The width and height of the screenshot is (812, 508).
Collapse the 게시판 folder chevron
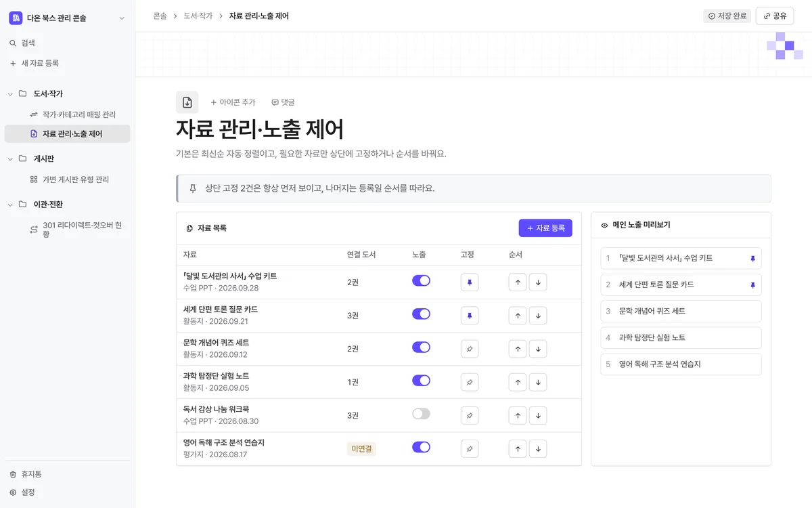[x=10, y=158]
